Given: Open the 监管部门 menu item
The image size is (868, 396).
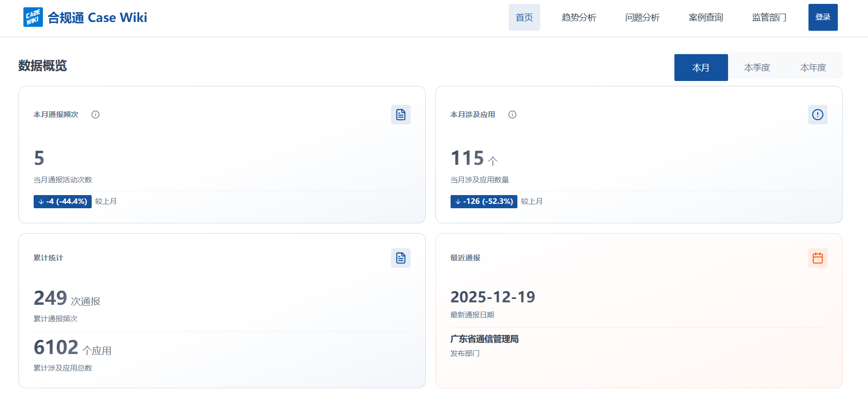Looking at the screenshot, I should pos(769,18).
